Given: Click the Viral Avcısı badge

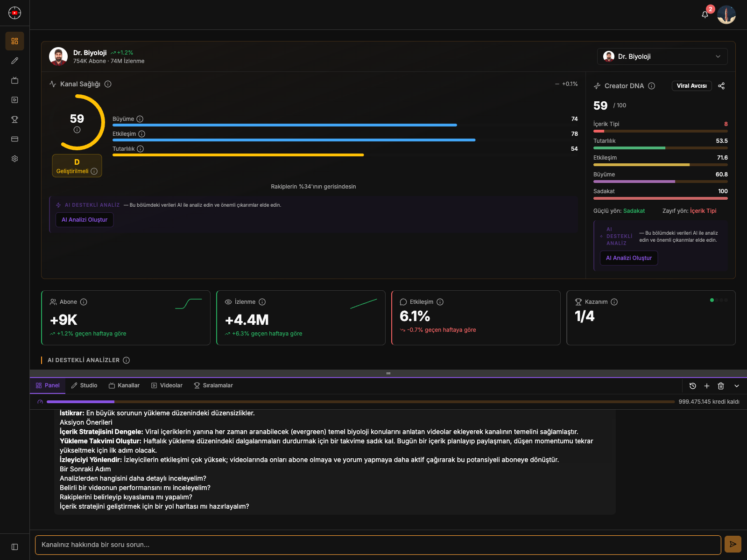Looking at the screenshot, I should click(x=691, y=86).
